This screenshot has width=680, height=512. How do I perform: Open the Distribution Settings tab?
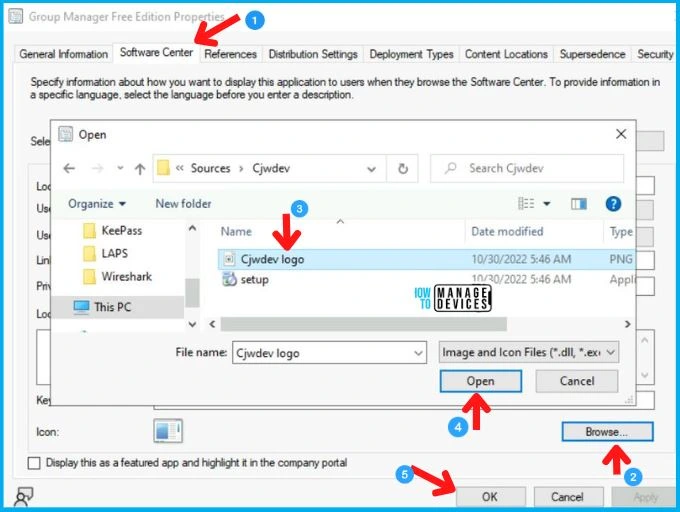(x=313, y=54)
